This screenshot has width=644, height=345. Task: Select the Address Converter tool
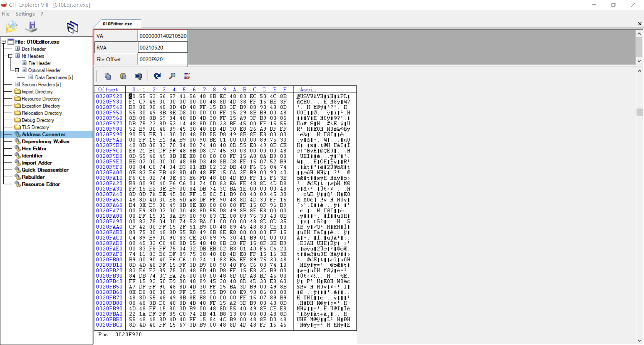(x=44, y=134)
